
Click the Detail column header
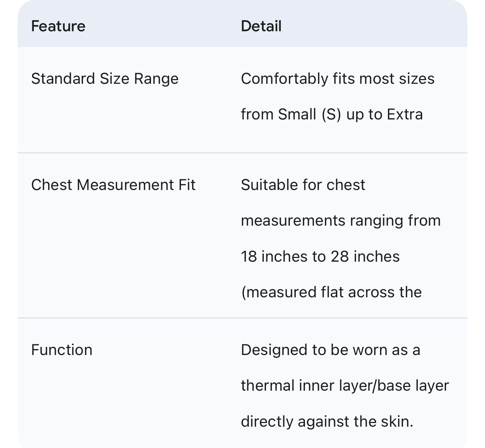pos(261,26)
